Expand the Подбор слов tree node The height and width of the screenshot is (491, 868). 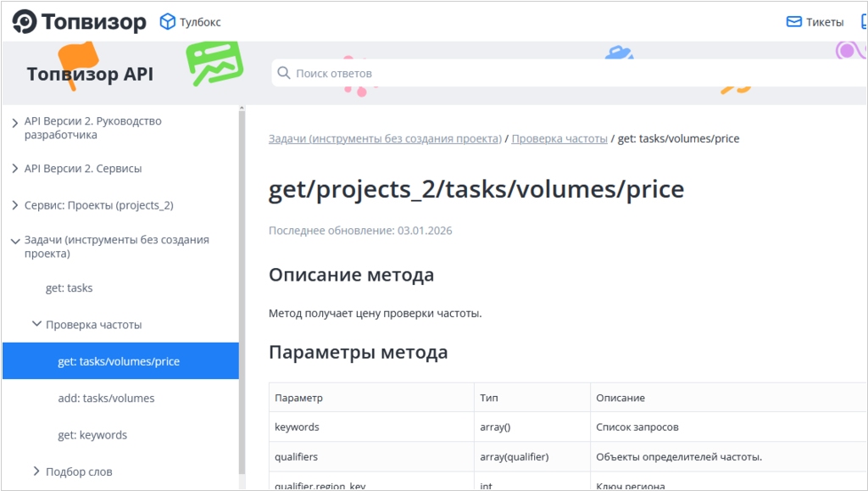36,471
